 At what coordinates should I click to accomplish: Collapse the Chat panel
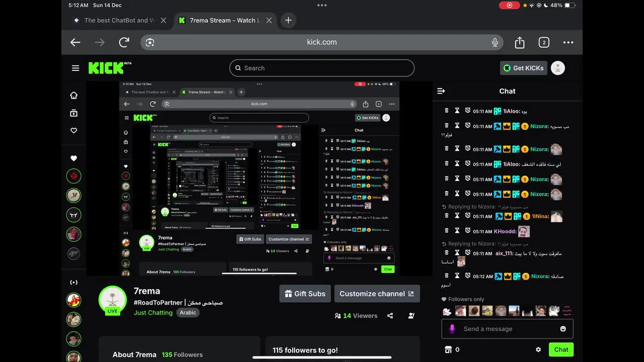(x=441, y=91)
